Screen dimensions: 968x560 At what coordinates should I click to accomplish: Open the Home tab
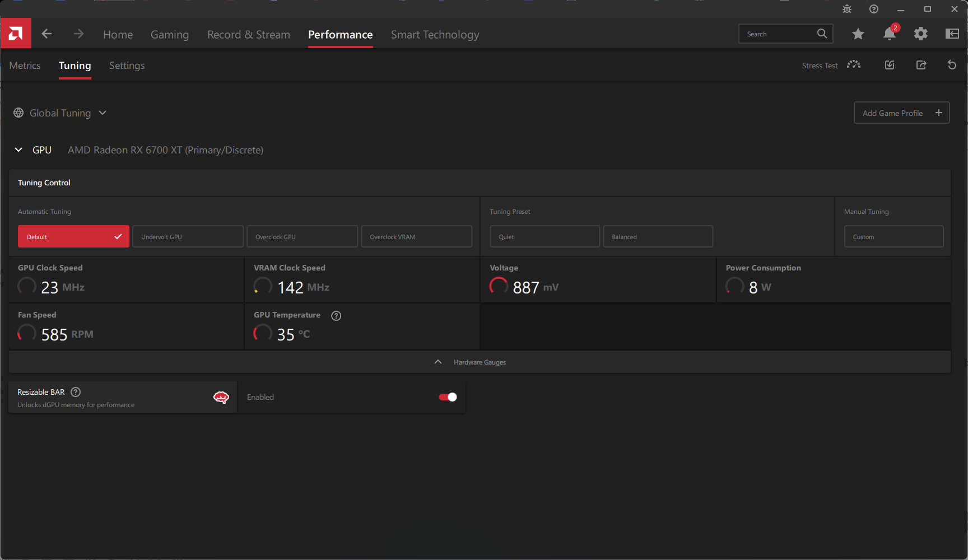pos(118,34)
